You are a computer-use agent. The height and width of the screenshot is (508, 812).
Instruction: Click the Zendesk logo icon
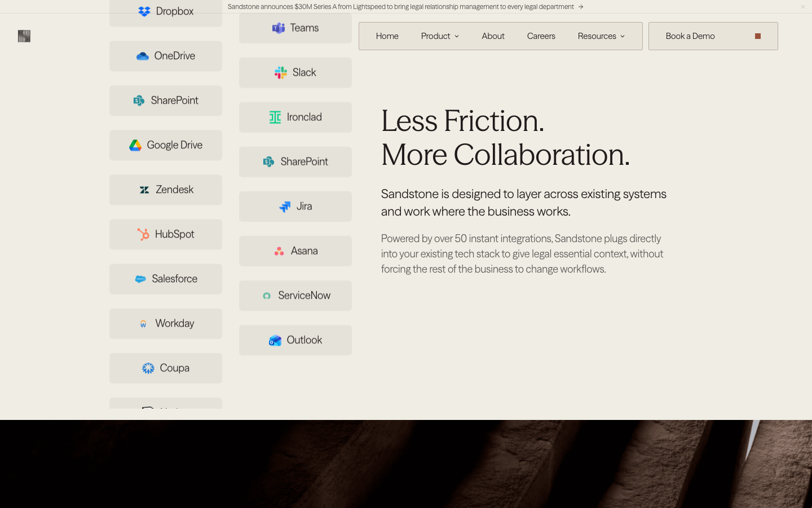click(144, 190)
